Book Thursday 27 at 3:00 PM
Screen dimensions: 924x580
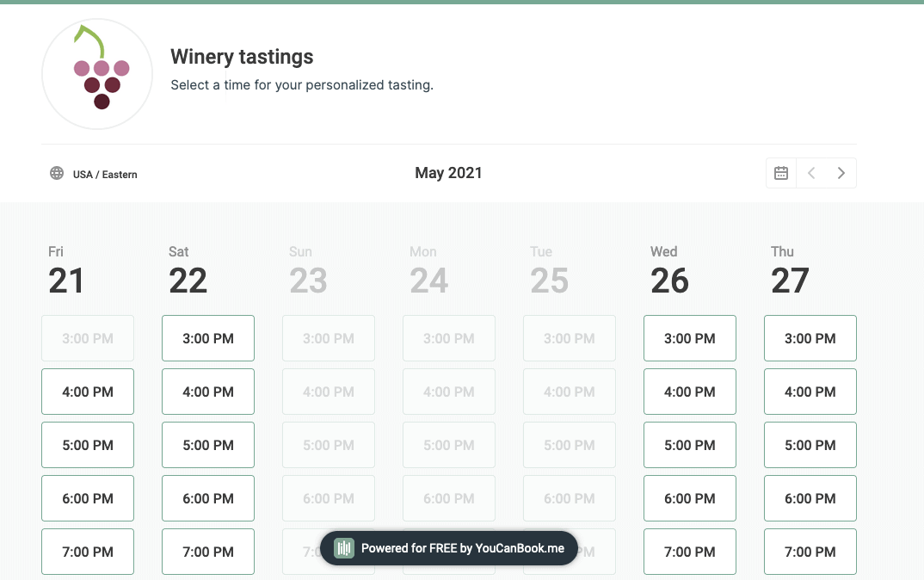pos(810,338)
